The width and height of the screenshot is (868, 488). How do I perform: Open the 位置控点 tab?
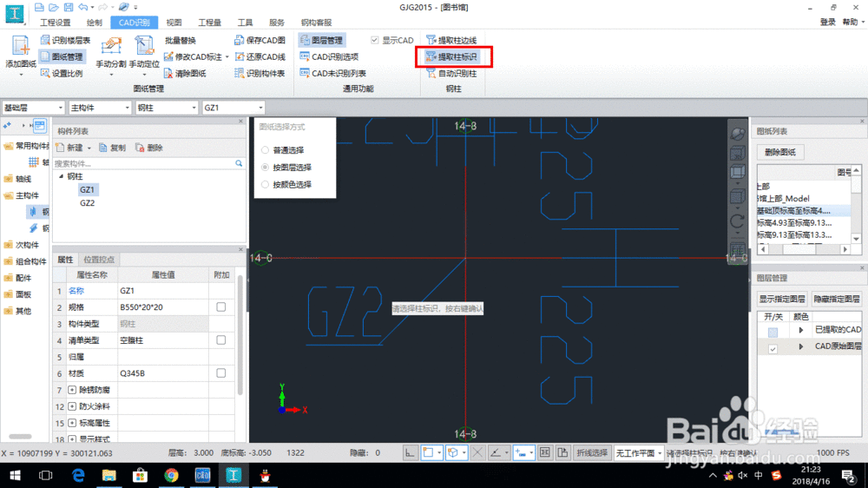click(99, 260)
